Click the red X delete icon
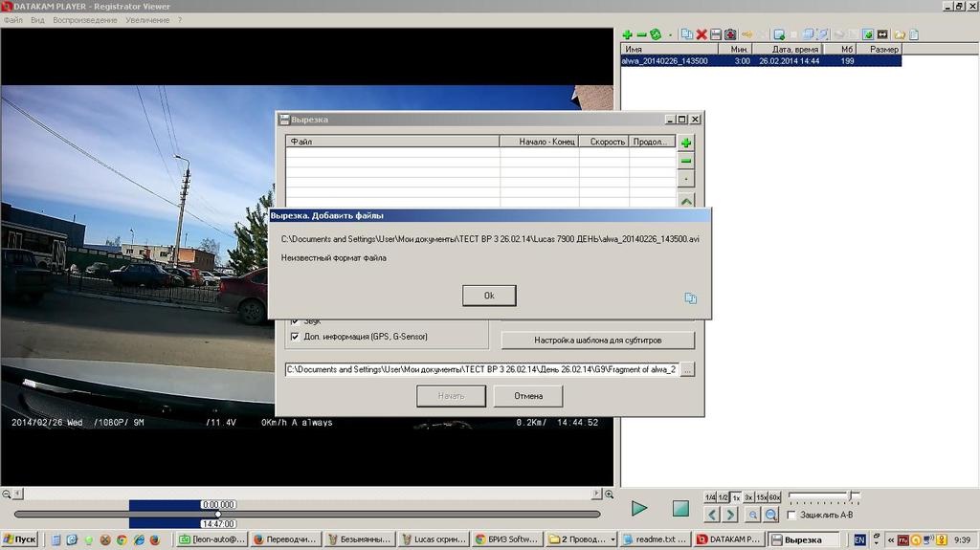Image resolution: width=980 pixels, height=550 pixels. click(x=702, y=34)
